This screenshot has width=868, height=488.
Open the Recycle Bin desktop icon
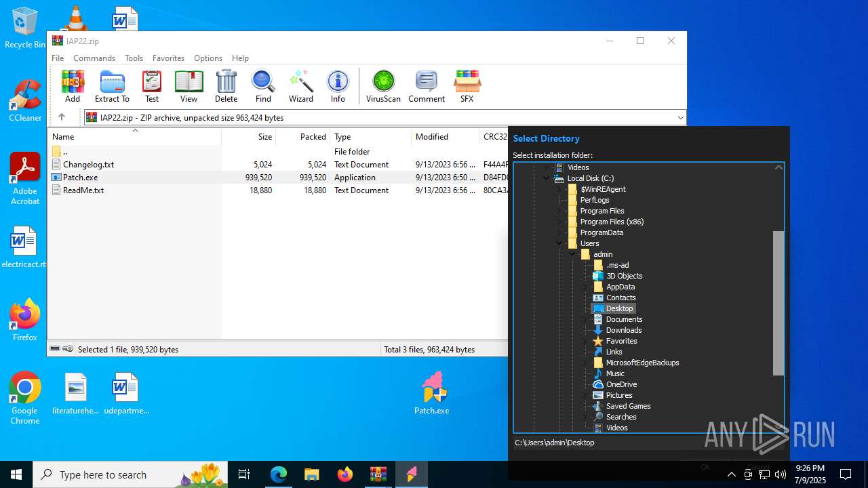tap(24, 28)
